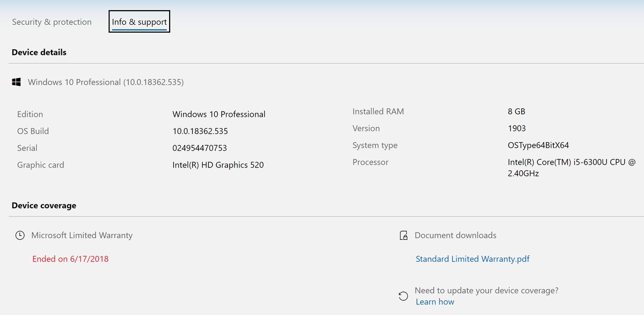644x315 pixels.
Task: Click the Device details heading
Action: [39, 52]
